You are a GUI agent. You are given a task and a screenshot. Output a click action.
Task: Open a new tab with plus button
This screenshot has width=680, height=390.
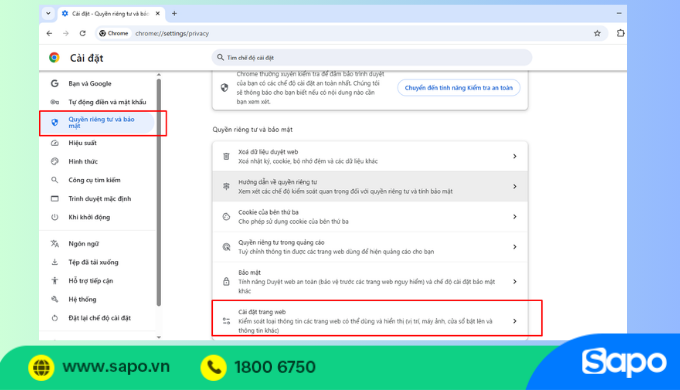(174, 13)
